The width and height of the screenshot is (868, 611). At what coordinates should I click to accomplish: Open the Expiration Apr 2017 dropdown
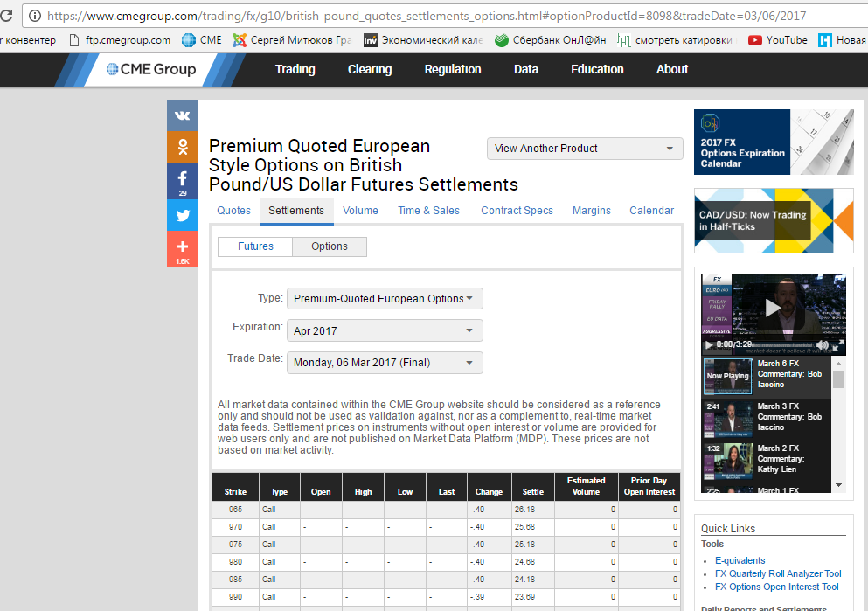point(385,330)
